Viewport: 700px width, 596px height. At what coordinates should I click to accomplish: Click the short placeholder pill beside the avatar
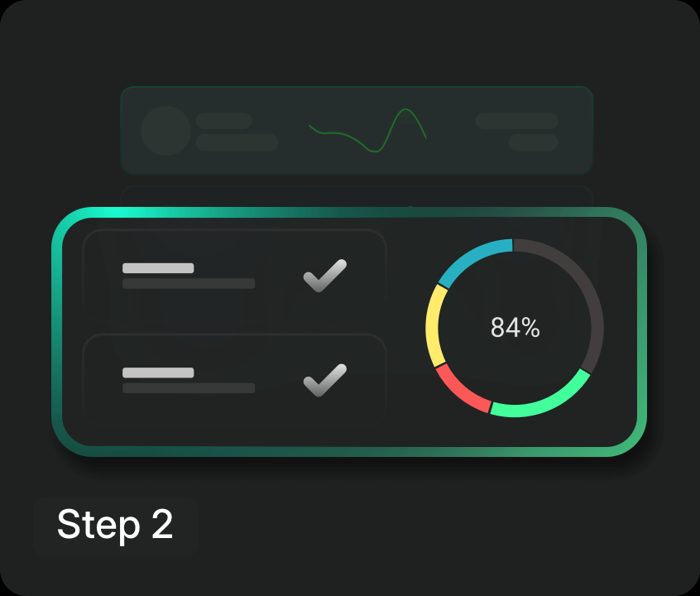223,121
